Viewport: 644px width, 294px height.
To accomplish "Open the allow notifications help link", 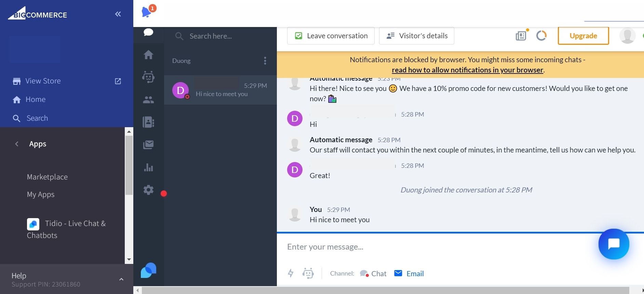I will click(x=467, y=70).
